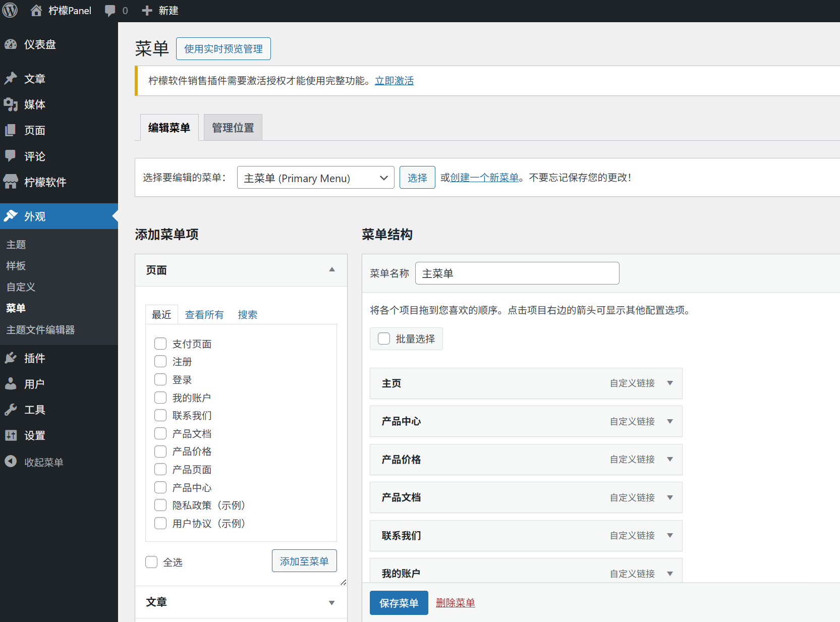Click the 新建 plus icon
The width and height of the screenshot is (840, 622).
coord(147,11)
